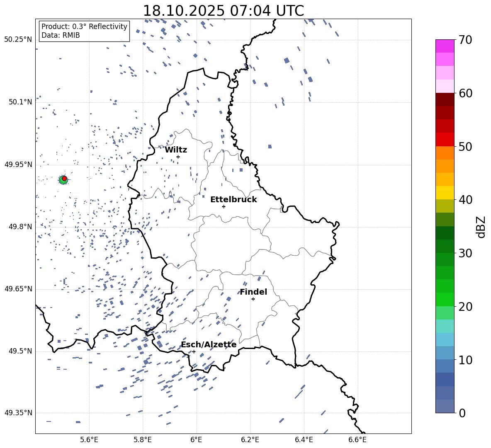491x448 pixels.
Task: Click the 49.5°N latitude label
Action: point(20,351)
